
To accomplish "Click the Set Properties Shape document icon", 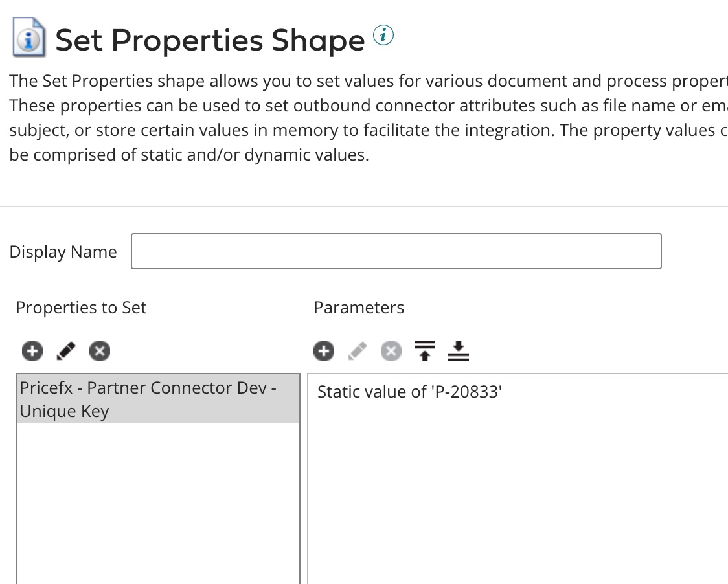I will [29, 38].
